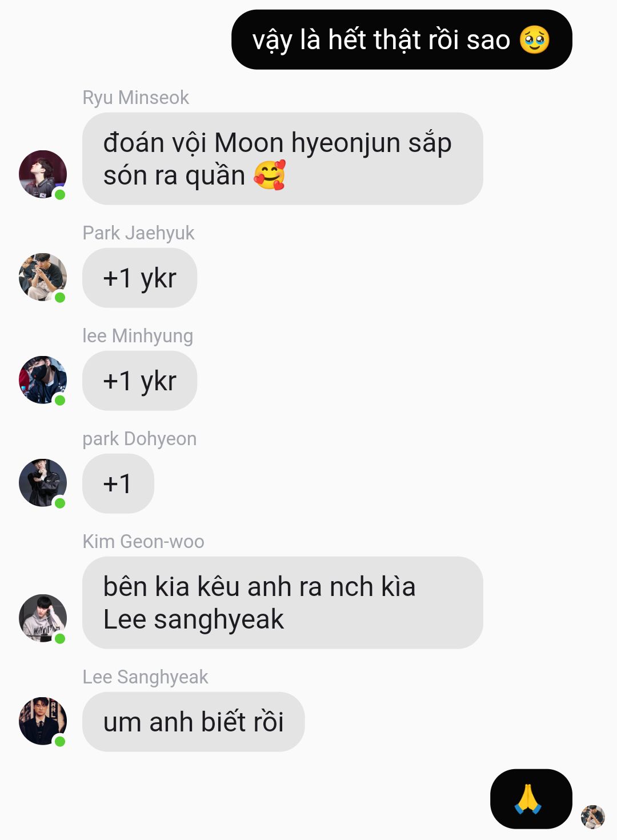Open lee Minhyung's avatar photo

43,380
